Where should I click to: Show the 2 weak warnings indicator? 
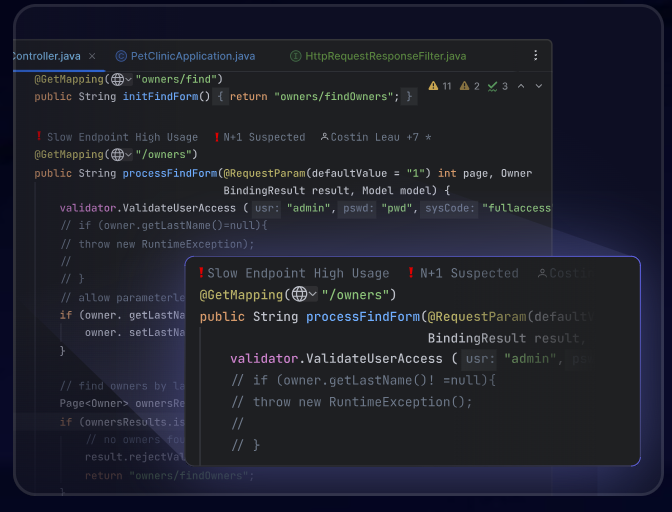click(x=470, y=86)
